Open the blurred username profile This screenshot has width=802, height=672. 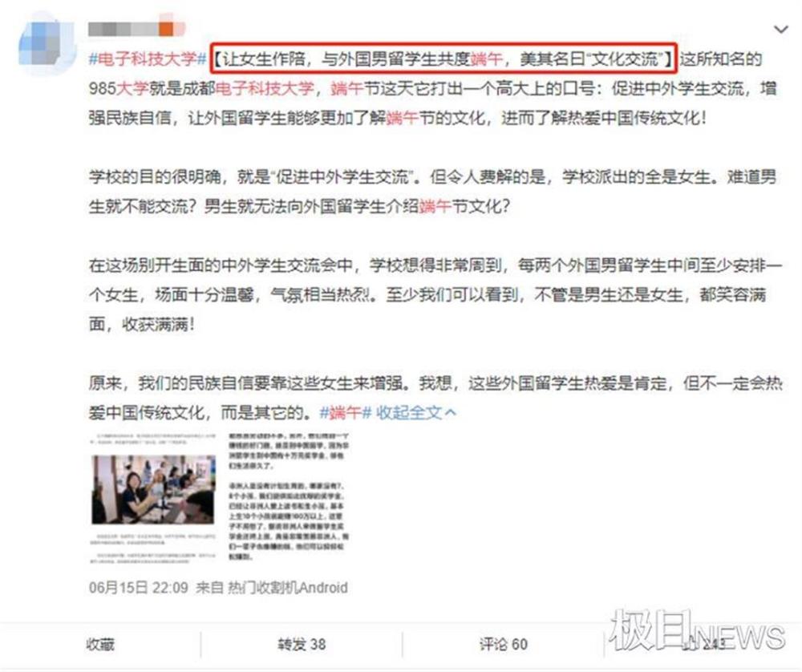click(136, 29)
